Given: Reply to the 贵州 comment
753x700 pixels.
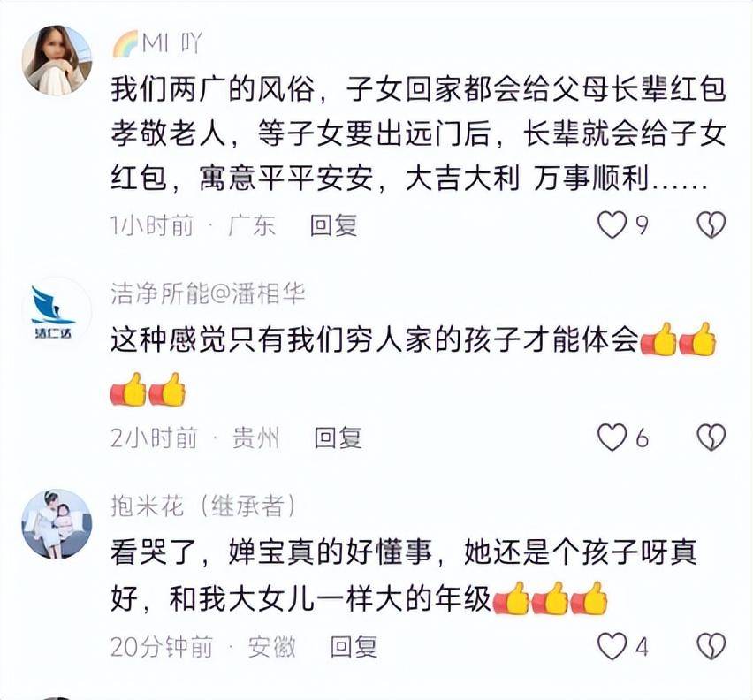Looking at the screenshot, I should [x=338, y=437].
